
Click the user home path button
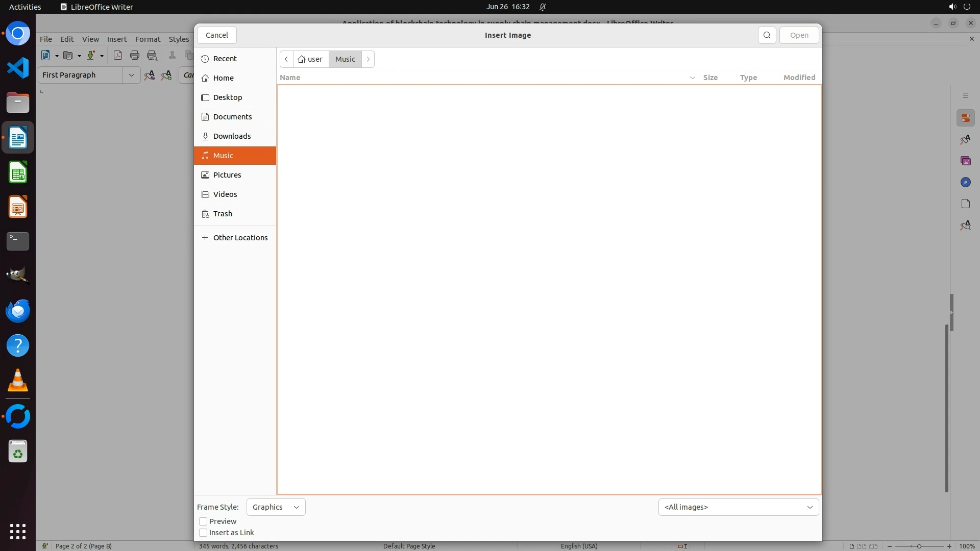pos(311,59)
